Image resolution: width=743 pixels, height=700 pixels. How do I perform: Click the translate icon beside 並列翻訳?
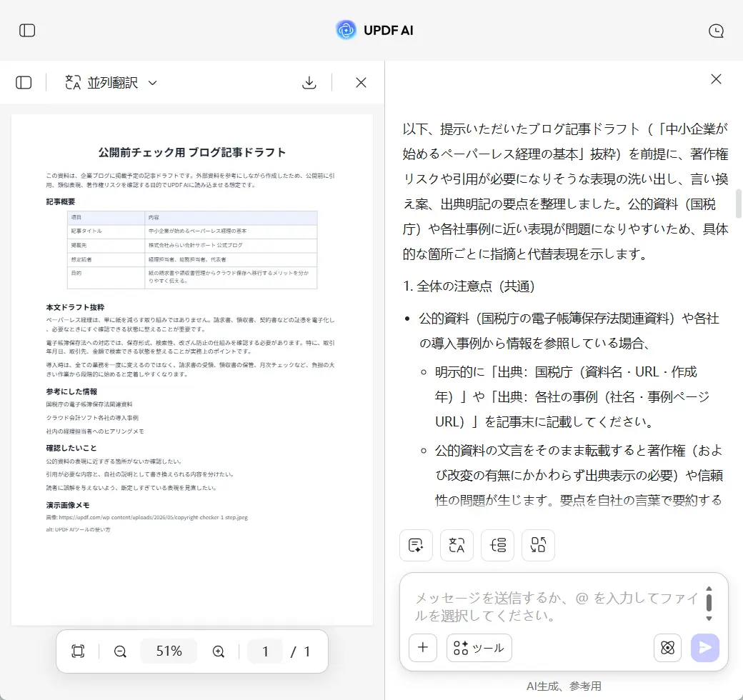tap(73, 82)
